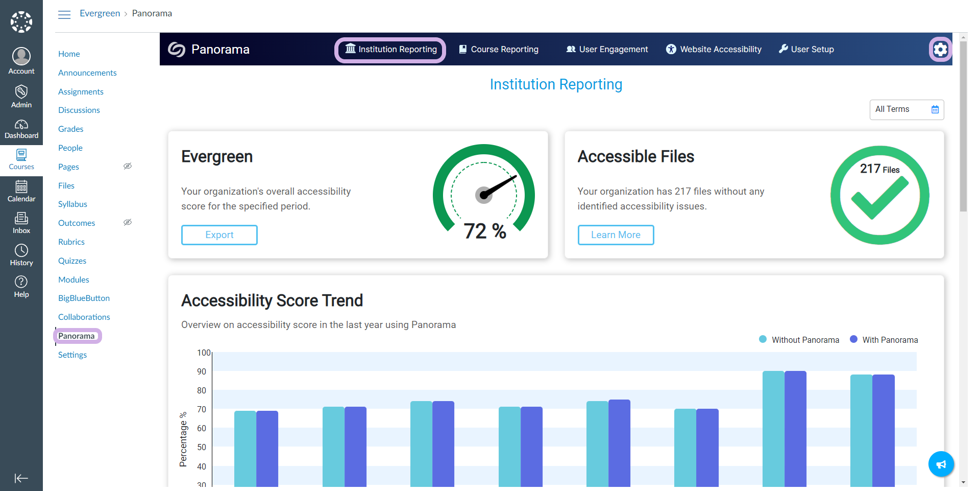Image resolution: width=980 pixels, height=491 pixels.
Task: Click the page vertical scrollbar thumb
Action: (x=964, y=126)
